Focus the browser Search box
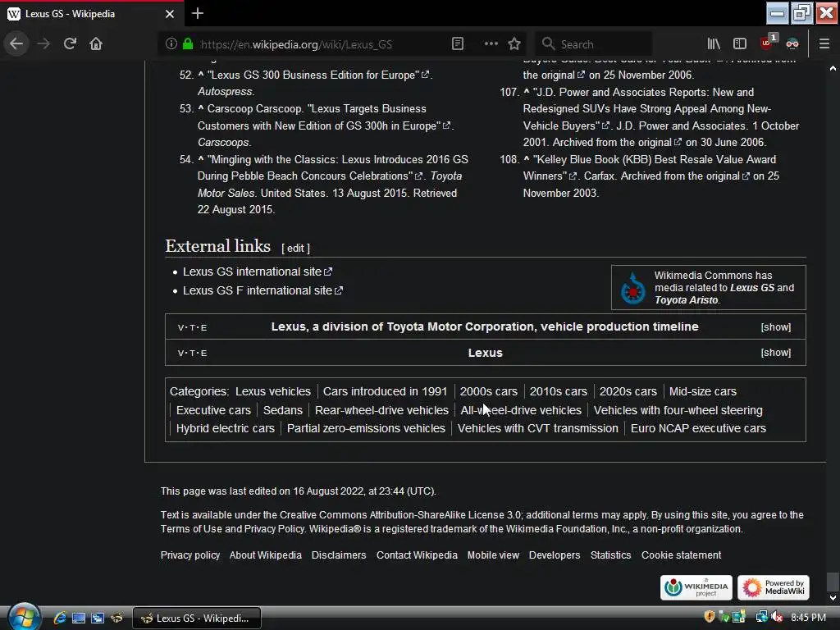The height and width of the screenshot is (630, 840). click(x=595, y=44)
